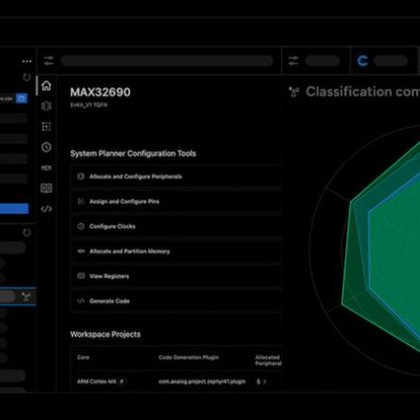
Task: Click the Allocate and Partition Memory icon
Action: click(81, 251)
